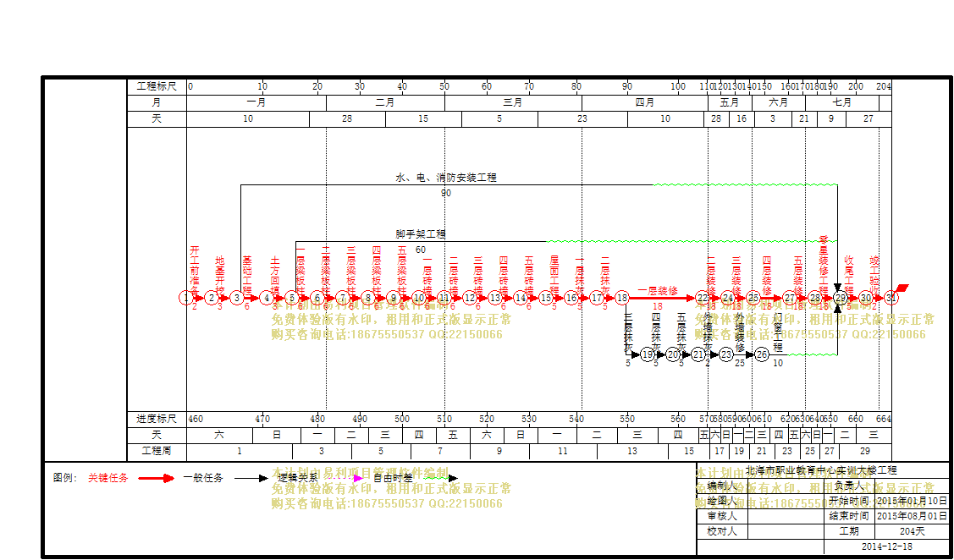Screen dimensions: 954x560
Task: Select node circle 4 on the critical path
Action: click(x=267, y=298)
